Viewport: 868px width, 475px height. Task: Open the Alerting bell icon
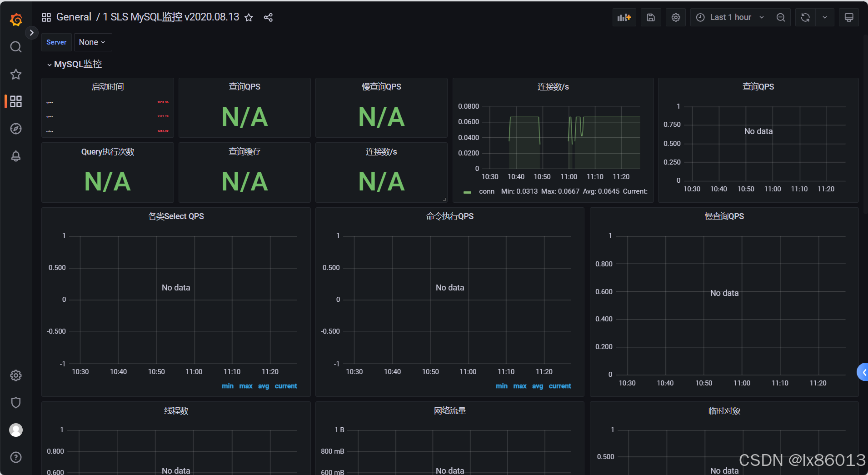pyautogui.click(x=16, y=156)
